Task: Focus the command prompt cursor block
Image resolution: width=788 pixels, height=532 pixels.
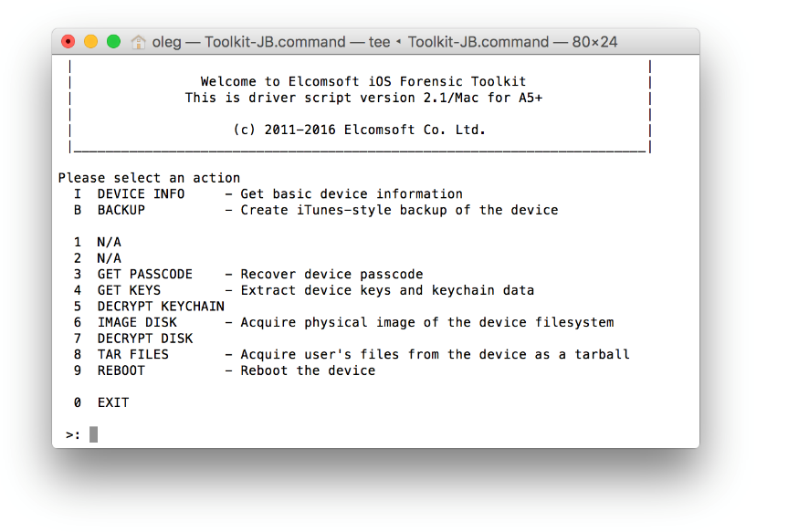Action: 93,434
